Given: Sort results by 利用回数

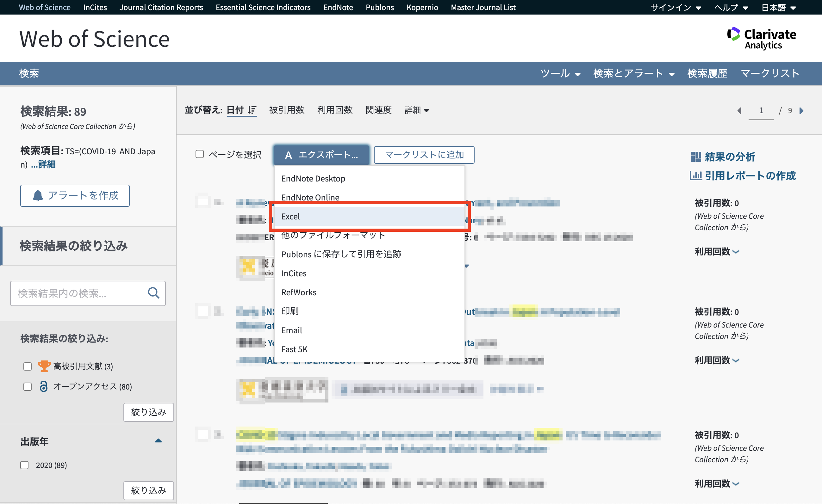Looking at the screenshot, I should point(335,110).
